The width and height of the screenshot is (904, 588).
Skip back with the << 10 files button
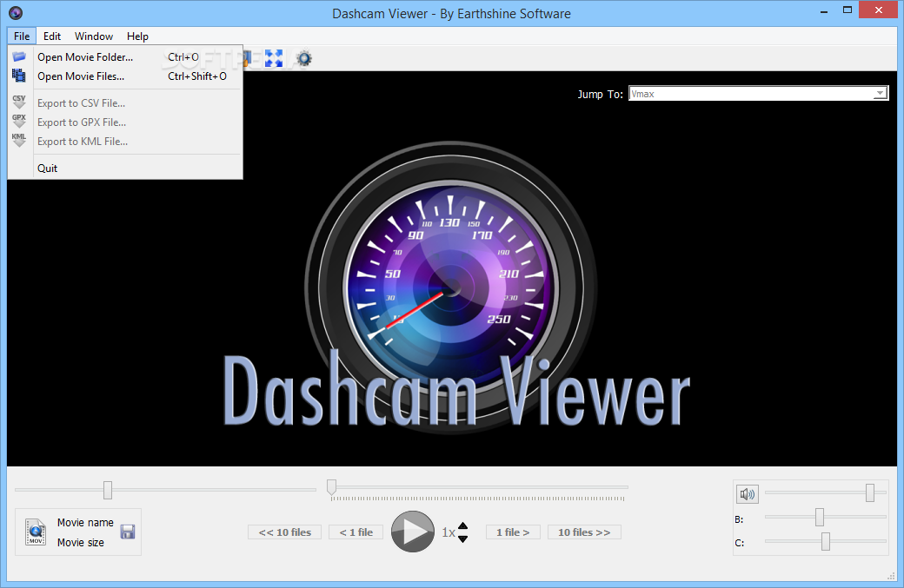point(285,532)
